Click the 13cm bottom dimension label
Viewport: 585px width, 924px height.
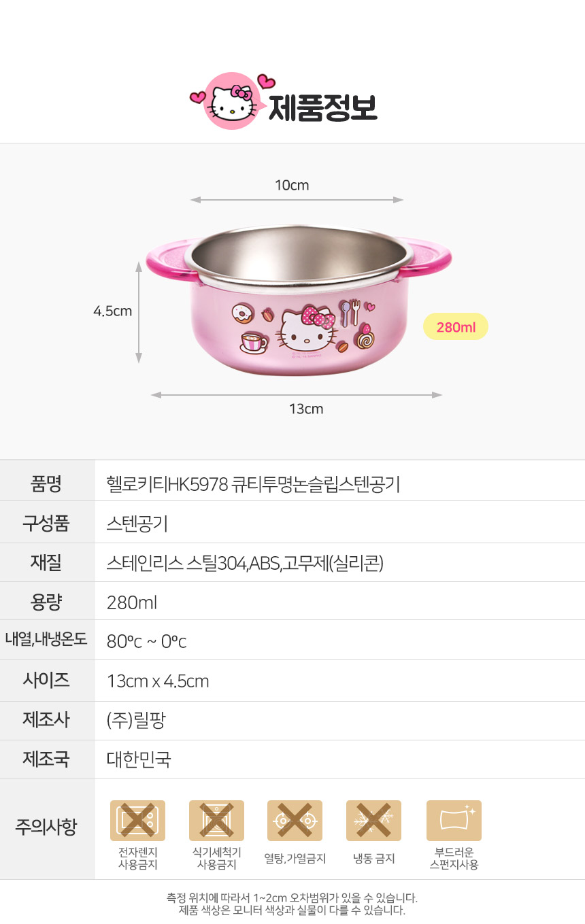pos(306,409)
